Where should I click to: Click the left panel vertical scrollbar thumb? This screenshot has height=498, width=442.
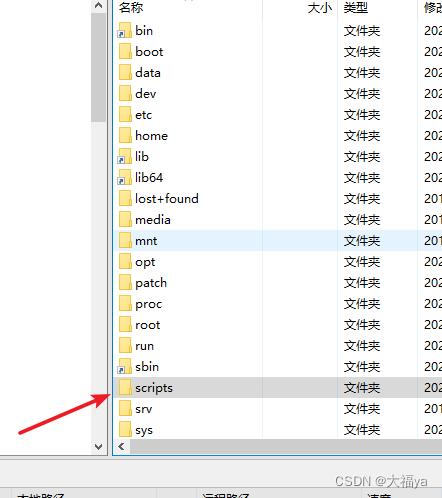click(x=98, y=68)
